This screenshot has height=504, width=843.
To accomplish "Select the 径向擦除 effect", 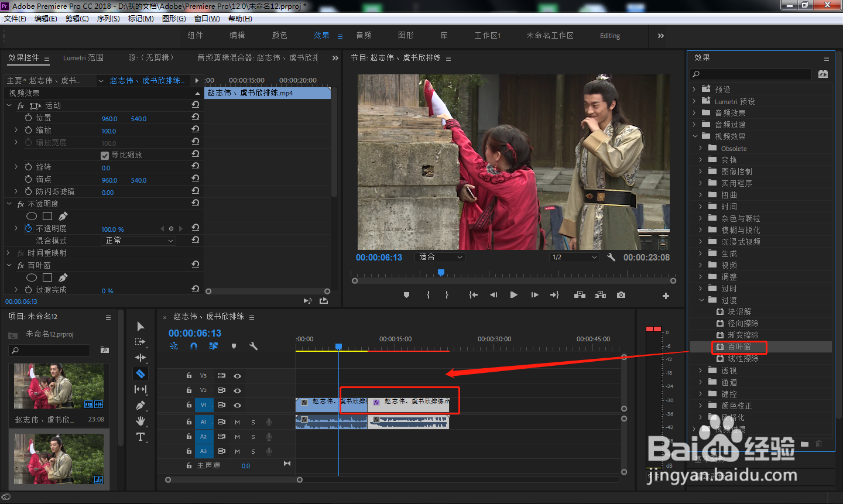I will point(743,324).
